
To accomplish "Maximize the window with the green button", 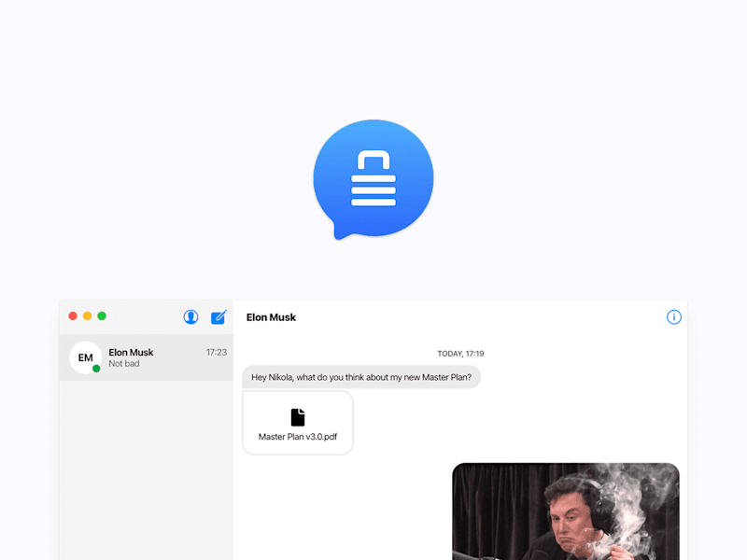I will click(x=102, y=315).
